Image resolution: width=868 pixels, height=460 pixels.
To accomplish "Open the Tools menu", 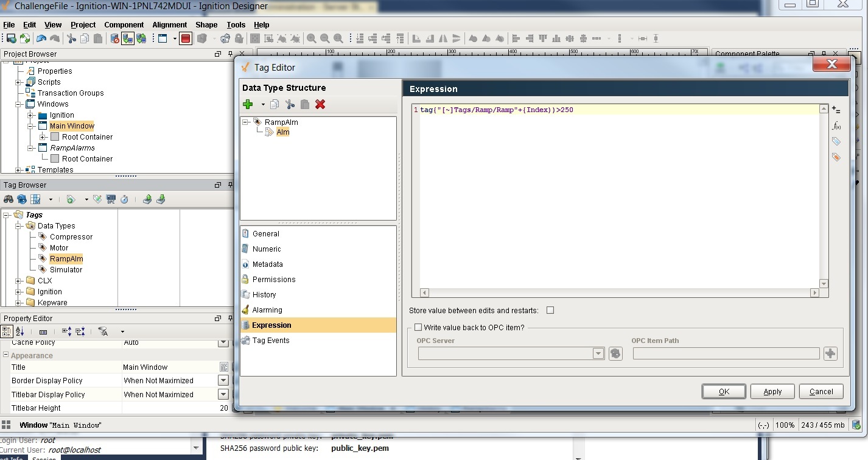I will tap(236, 25).
